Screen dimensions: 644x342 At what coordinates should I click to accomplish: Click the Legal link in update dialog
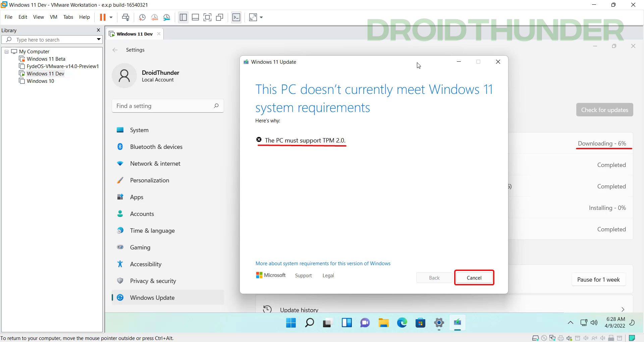point(328,276)
